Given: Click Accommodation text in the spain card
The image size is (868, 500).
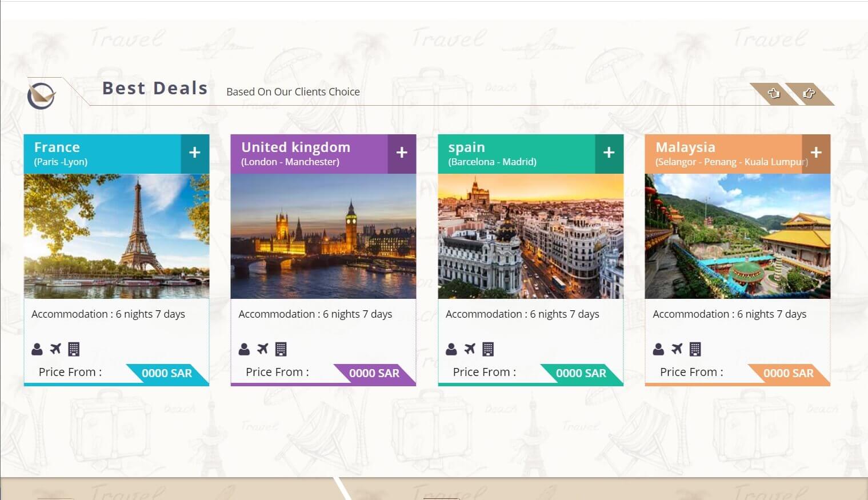Looking at the screenshot, I should click(522, 314).
